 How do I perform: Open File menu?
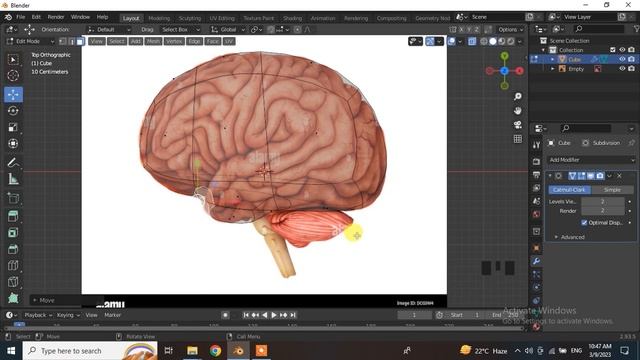point(20,17)
